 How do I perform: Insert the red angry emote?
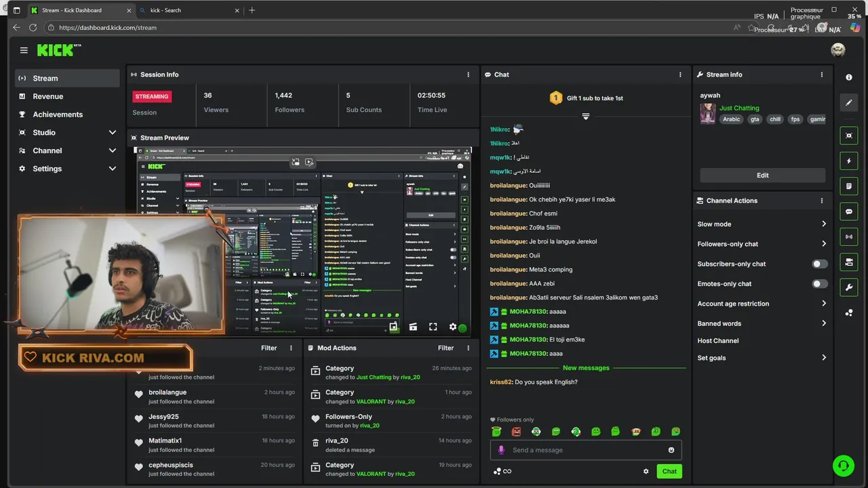coord(516,431)
